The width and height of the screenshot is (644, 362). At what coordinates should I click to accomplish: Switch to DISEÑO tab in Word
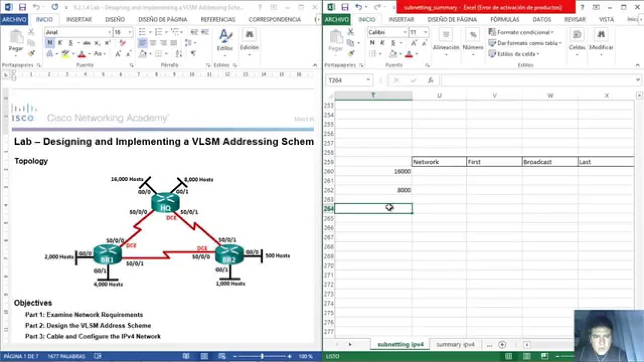click(115, 20)
